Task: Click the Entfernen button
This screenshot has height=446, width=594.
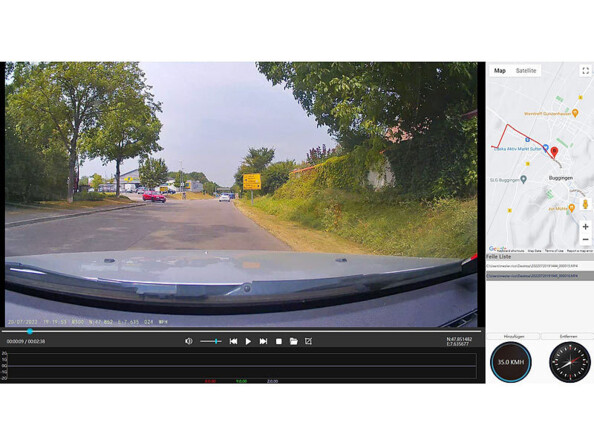Action: (567, 336)
